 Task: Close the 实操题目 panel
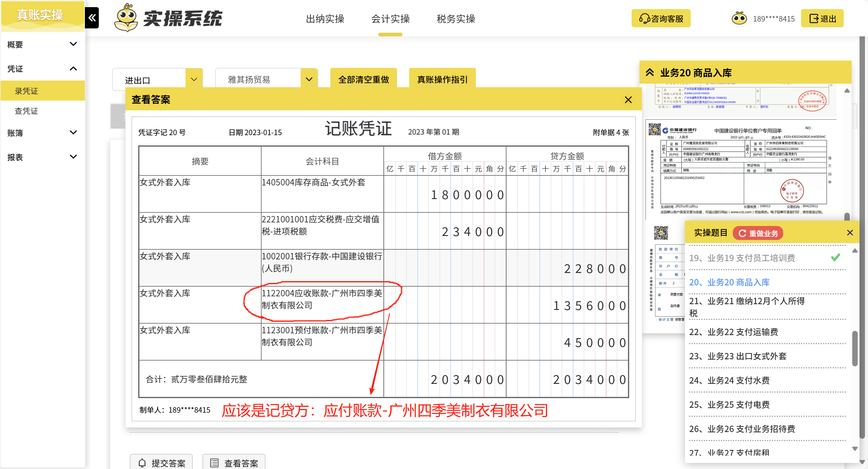[x=850, y=233]
